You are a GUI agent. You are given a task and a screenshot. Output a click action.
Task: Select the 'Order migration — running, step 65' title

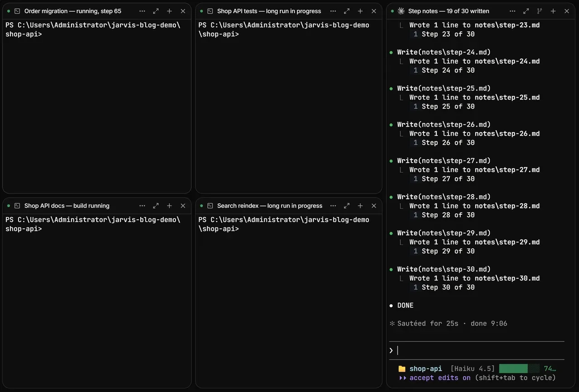pos(73,11)
